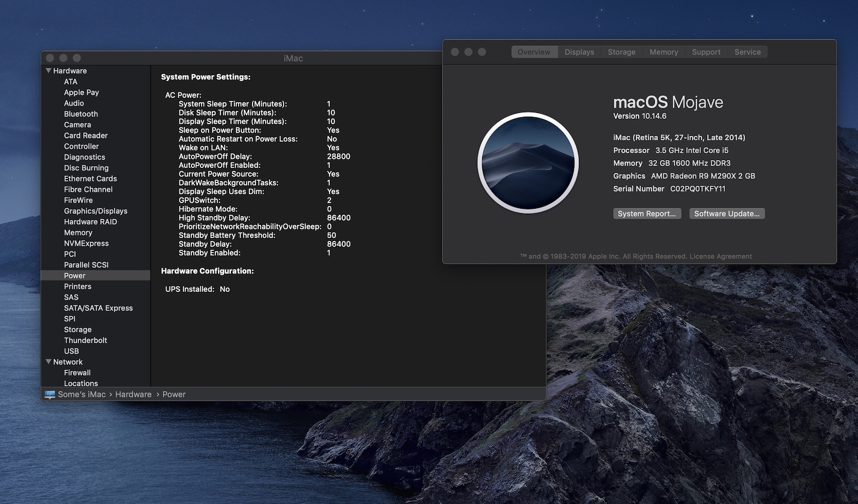This screenshot has height=504, width=858.
Task: Select SPI in the Hardware list
Action: [x=70, y=319]
